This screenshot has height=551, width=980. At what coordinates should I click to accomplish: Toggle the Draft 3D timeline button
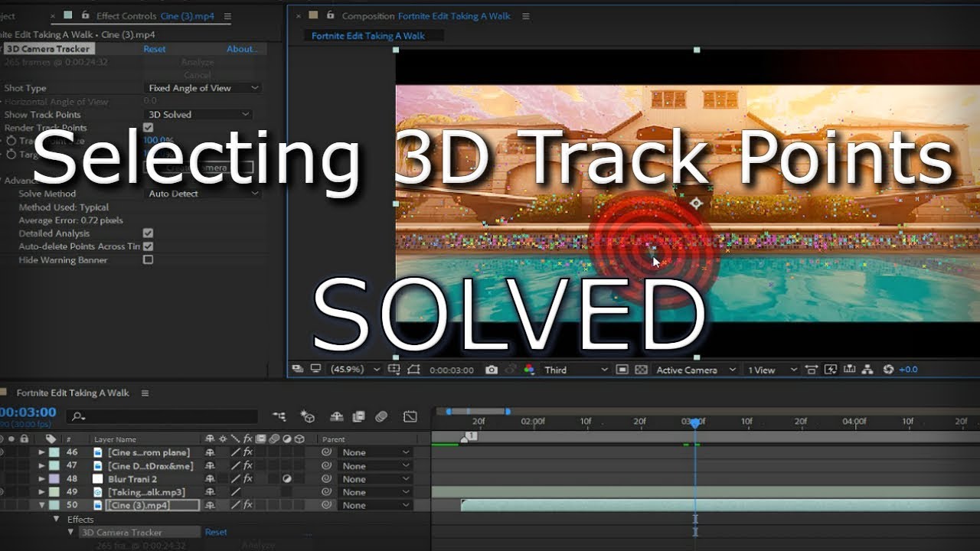point(308,417)
